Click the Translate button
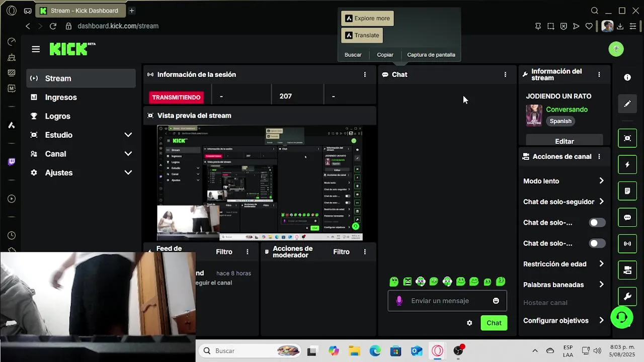This screenshot has height=362, width=644. coord(362,35)
